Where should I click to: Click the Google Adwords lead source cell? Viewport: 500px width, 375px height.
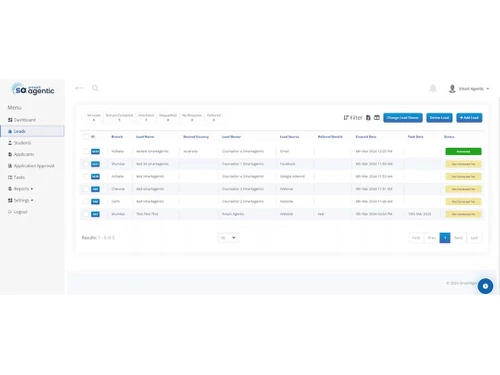click(292, 176)
